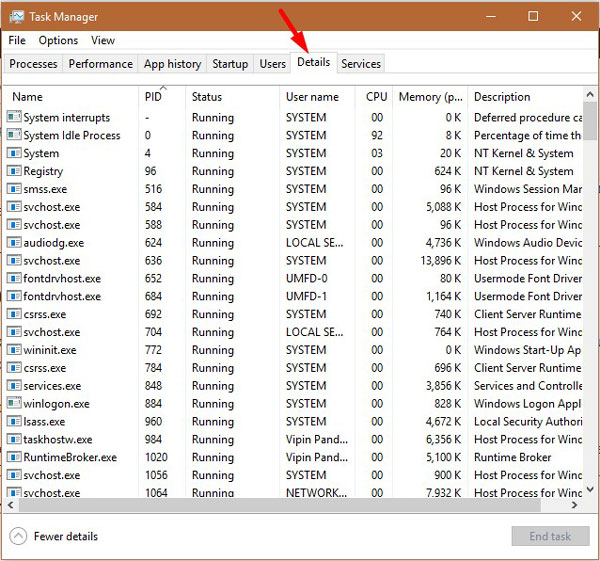Click the Registry process icon
The width and height of the screenshot is (600, 561).
tap(14, 171)
